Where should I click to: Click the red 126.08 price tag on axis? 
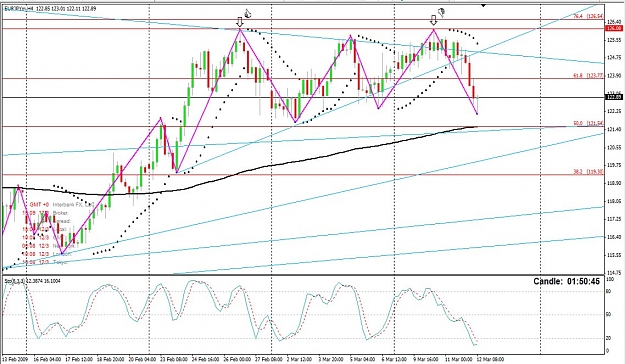[613, 28]
